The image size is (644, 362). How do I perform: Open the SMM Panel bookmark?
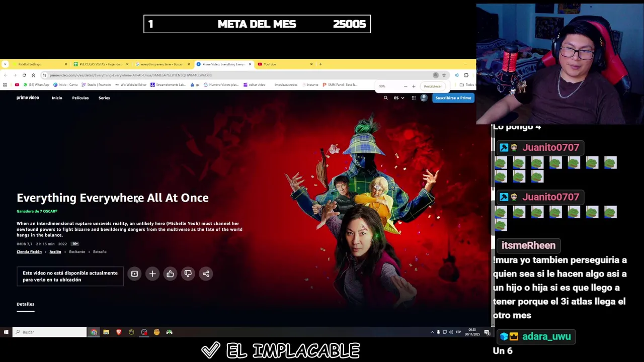[x=340, y=85]
